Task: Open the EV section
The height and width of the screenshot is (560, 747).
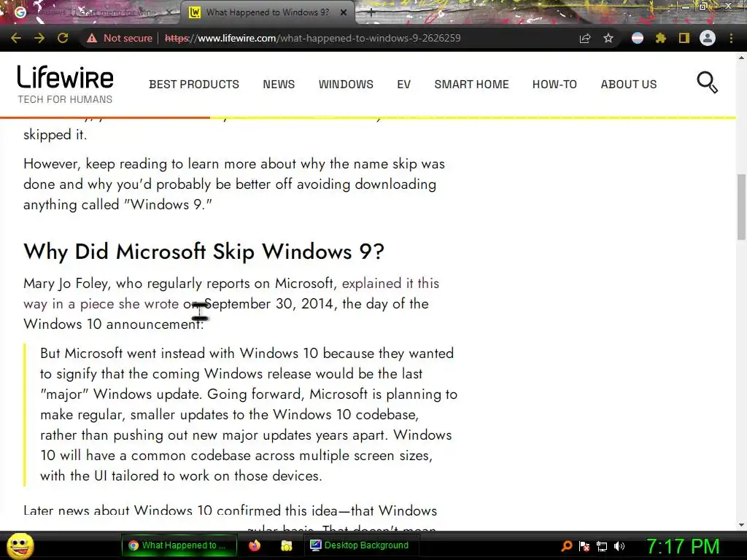Action: [x=403, y=85]
